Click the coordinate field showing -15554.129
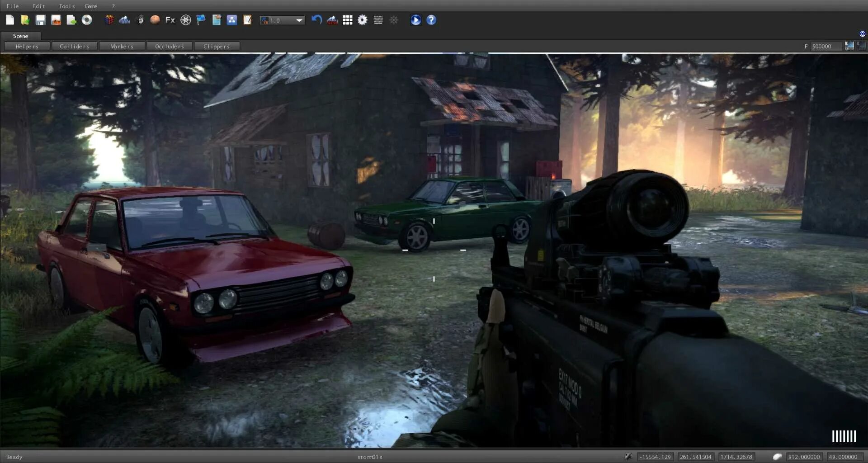Image resolution: width=868 pixels, height=463 pixels. coord(656,457)
